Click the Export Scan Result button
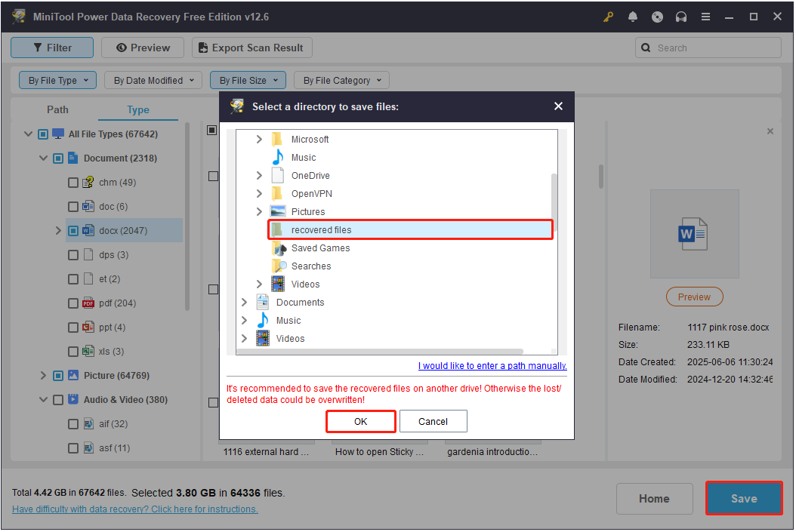 click(x=251, y=47)
